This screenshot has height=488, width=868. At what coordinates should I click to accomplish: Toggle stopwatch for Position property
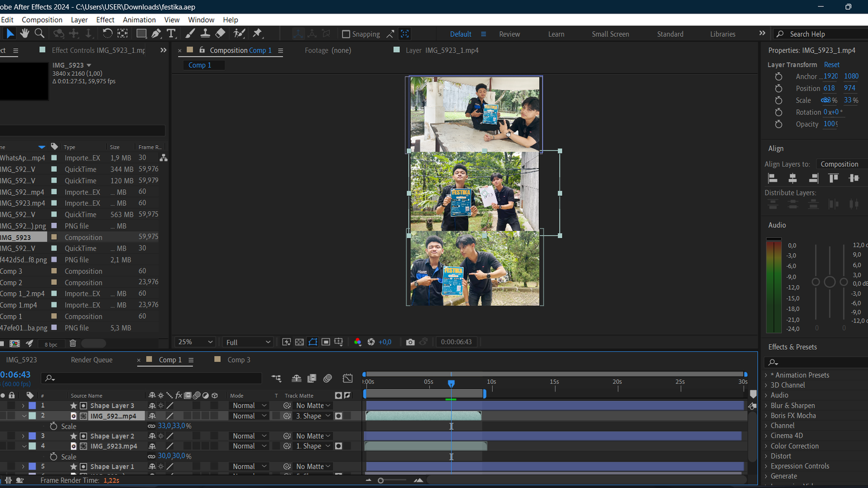pyautogui.click(x=778, y=88)
